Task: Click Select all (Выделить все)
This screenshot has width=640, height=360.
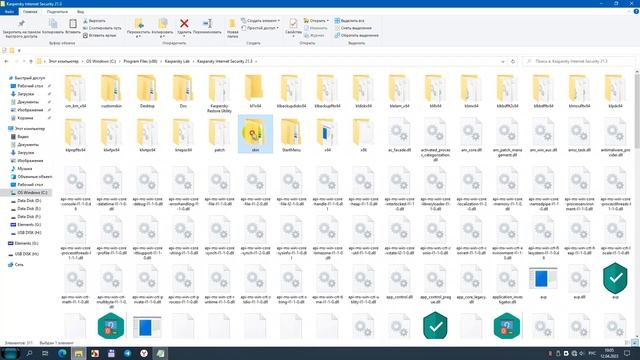Action: pyautogui.click(x=349, y=20)
